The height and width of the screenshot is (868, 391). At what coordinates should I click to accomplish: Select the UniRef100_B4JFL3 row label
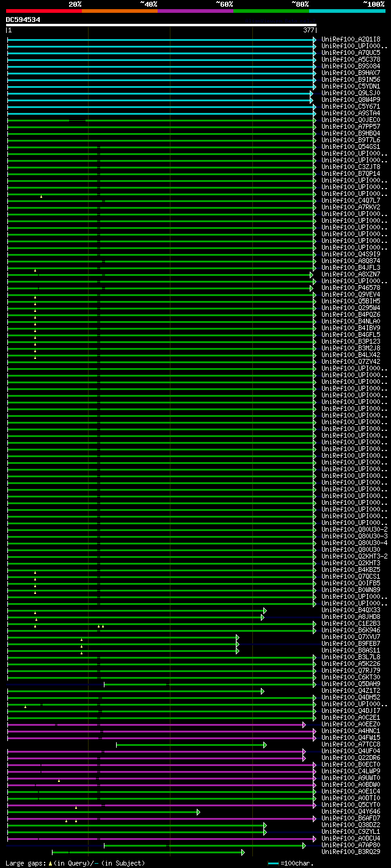351,267
